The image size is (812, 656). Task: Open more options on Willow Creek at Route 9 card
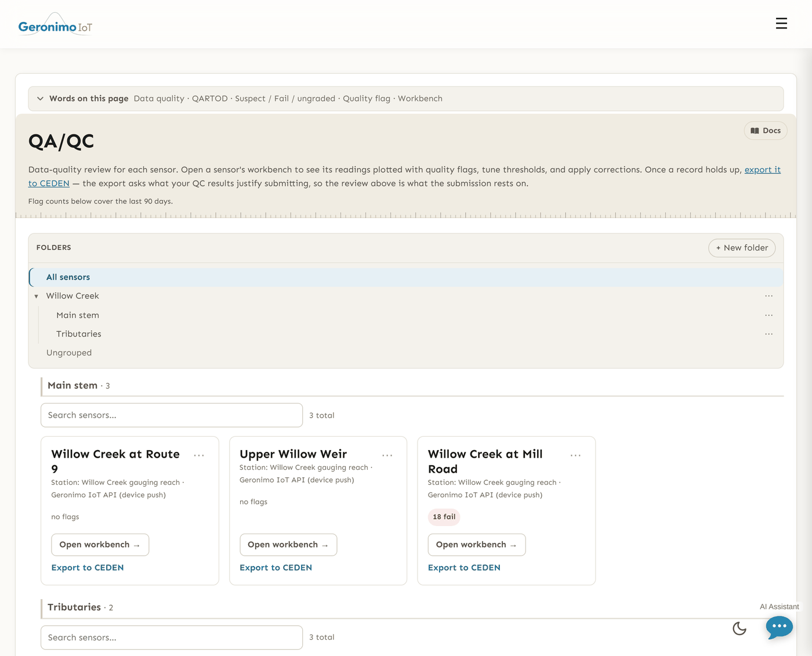tap(199, 455)
